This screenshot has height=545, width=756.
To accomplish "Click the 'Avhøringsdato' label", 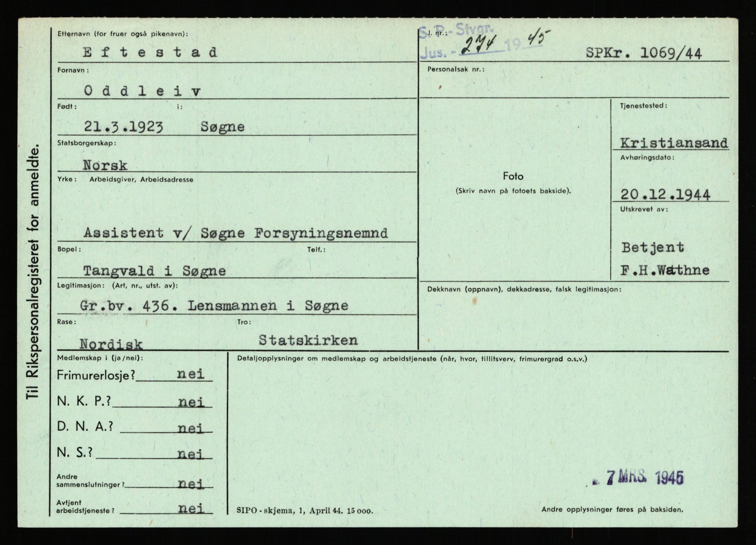I will [x=647, y=158].
